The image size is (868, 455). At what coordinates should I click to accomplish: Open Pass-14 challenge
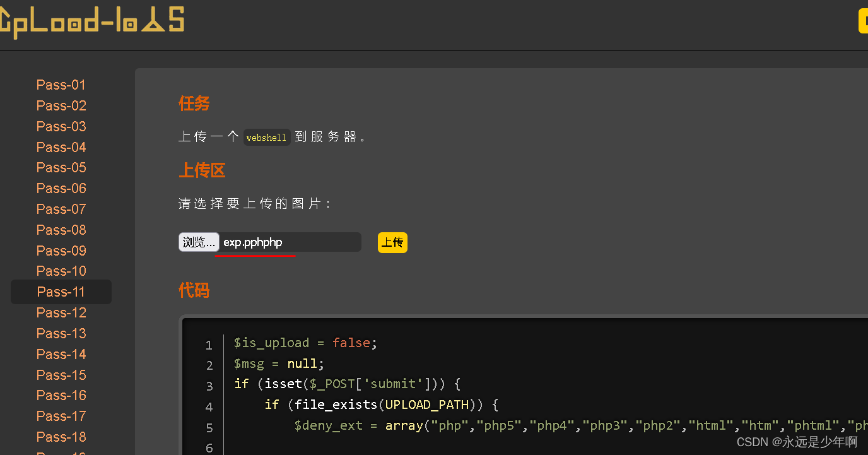(x=61, y=354)
